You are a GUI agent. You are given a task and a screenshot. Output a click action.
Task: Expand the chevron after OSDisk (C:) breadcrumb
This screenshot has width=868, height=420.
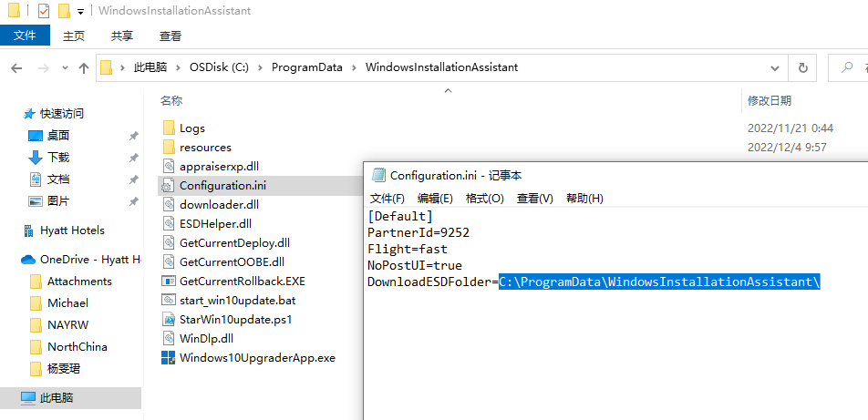(x=260, y=67)
